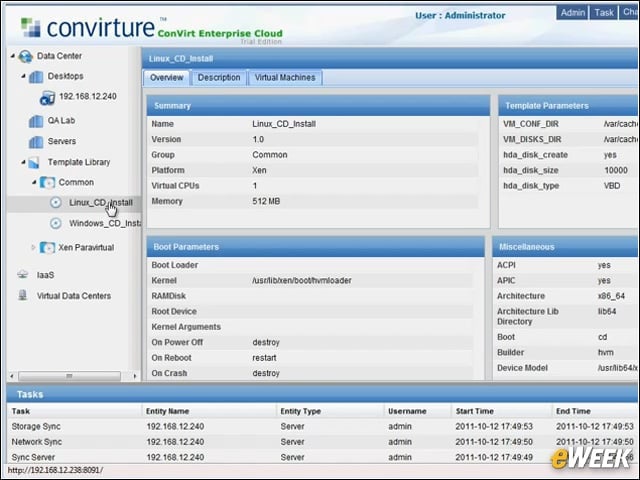The image size is (640, 480).
Task: Select the Servers pool label
Action: [62, 141]
